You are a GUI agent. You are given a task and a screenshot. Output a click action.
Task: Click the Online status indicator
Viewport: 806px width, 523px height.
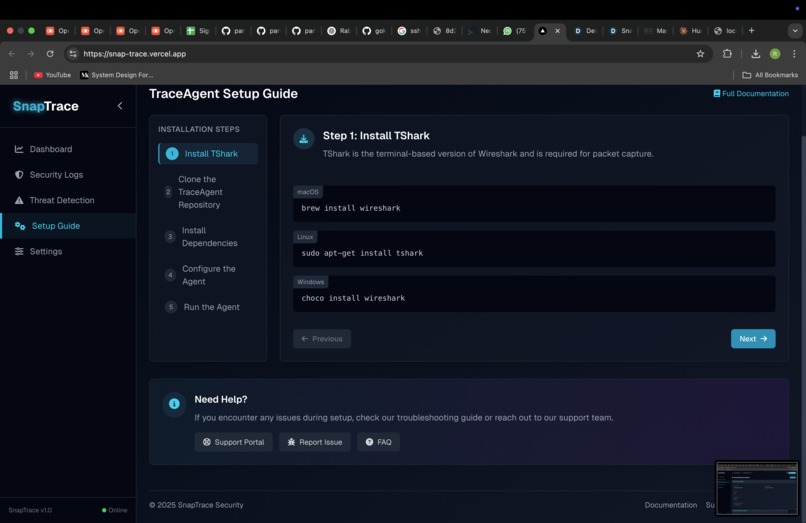115,510
